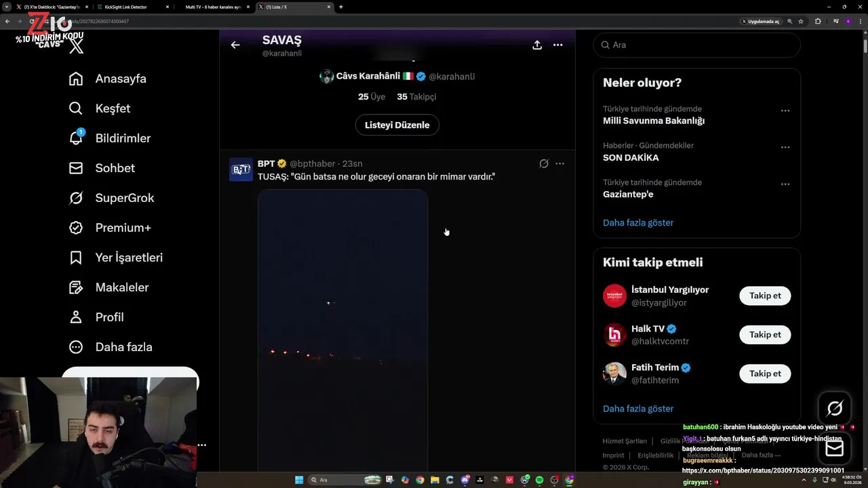Image resolution: width=868 pixels, height=488 pixels.
Task: Open tab search dropdown arrow
Action: point(6,7)
